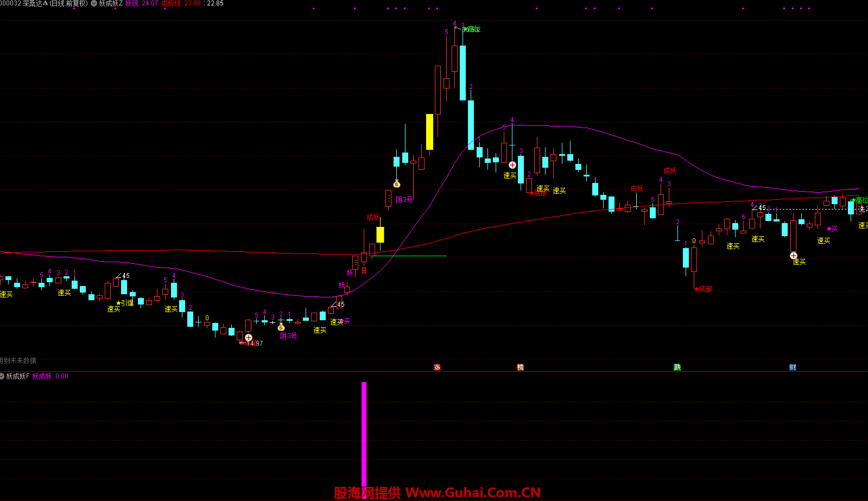This screenshot has width=868, height=501.
Task: Click the magenta ★买 buy signal
Action: pyautogui.click(x=832, y=229)
